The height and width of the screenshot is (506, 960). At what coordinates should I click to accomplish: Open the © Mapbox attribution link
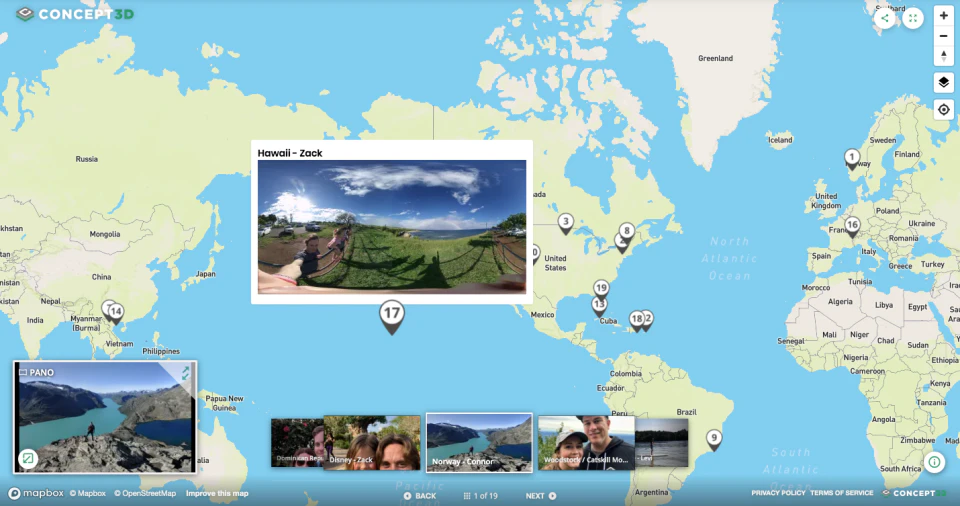(88, 493)
